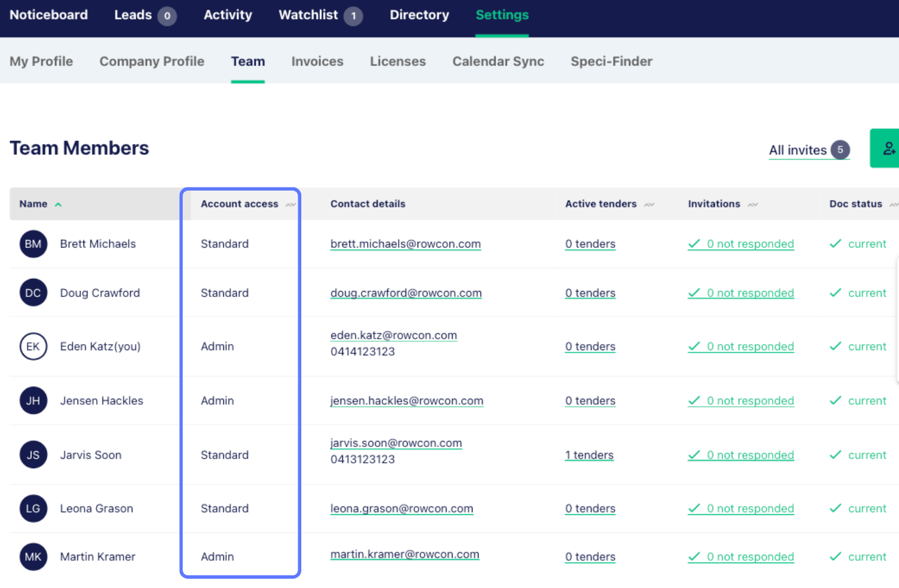Click Doug Crawford's DC avatar

coord(33,293)
